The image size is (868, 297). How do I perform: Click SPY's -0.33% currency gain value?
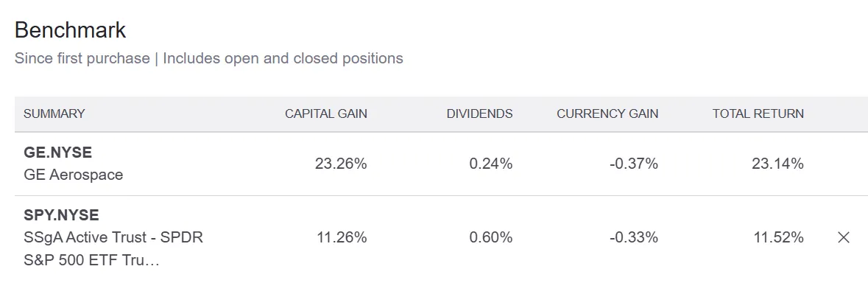click(634, 237)
